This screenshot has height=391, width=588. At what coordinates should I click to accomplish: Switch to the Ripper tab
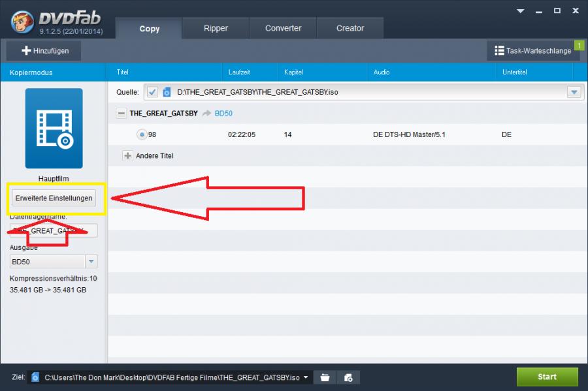coord(216,28)
